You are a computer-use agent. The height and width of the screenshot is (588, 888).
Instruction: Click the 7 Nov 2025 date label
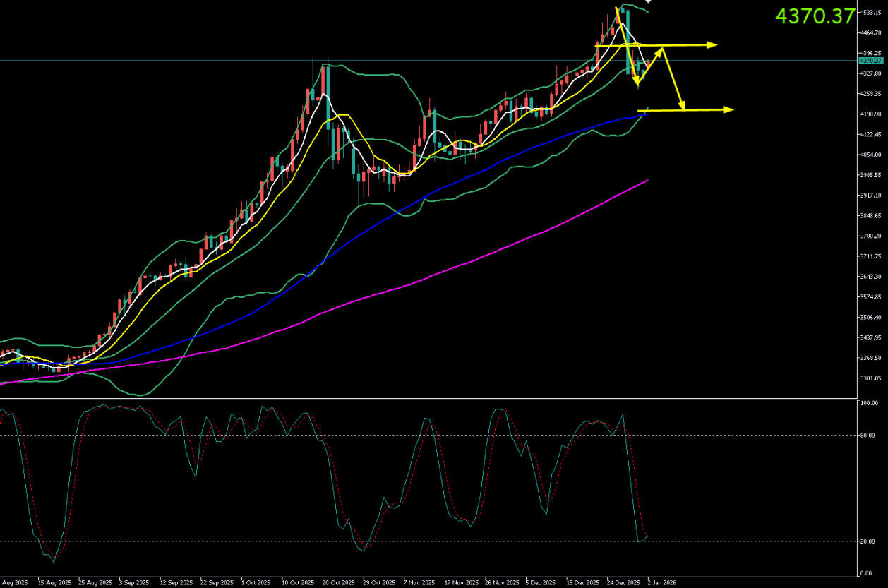point(419,583)
